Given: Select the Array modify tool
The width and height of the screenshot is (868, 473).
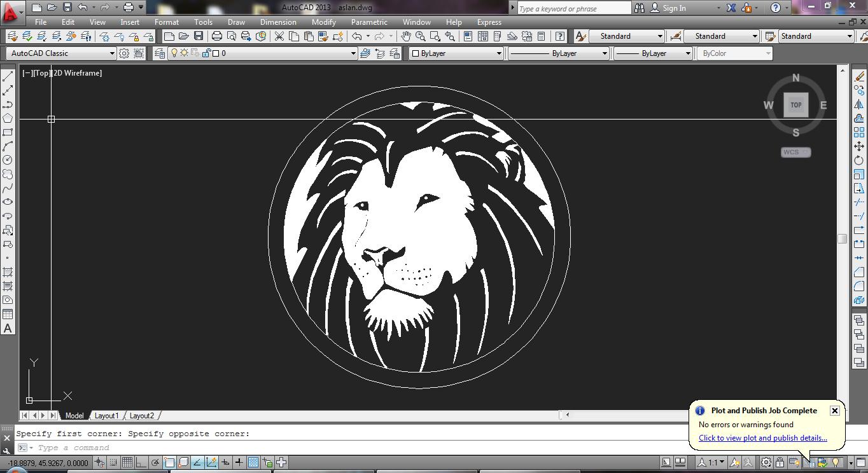Looking at the screenshot, I should tap(859, 132).
